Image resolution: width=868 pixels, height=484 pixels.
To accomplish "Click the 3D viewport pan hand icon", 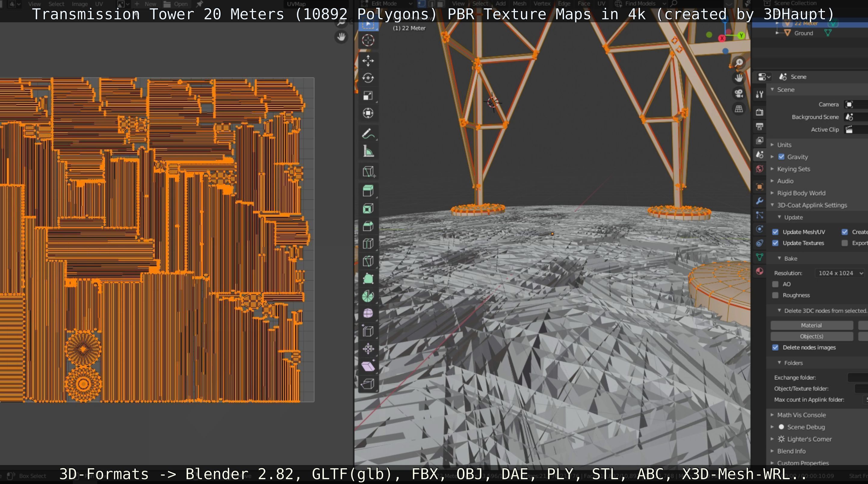I will 739,78.
